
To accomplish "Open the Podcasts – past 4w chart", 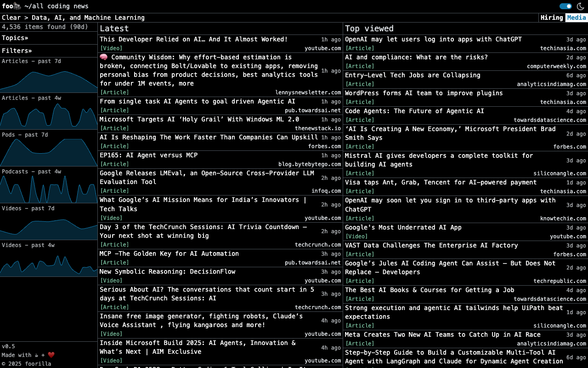I will (49, 186).
